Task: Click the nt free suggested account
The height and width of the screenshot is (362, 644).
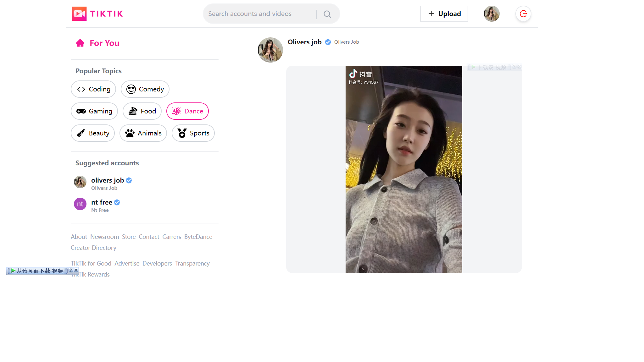Action: [x=101, y=202]
